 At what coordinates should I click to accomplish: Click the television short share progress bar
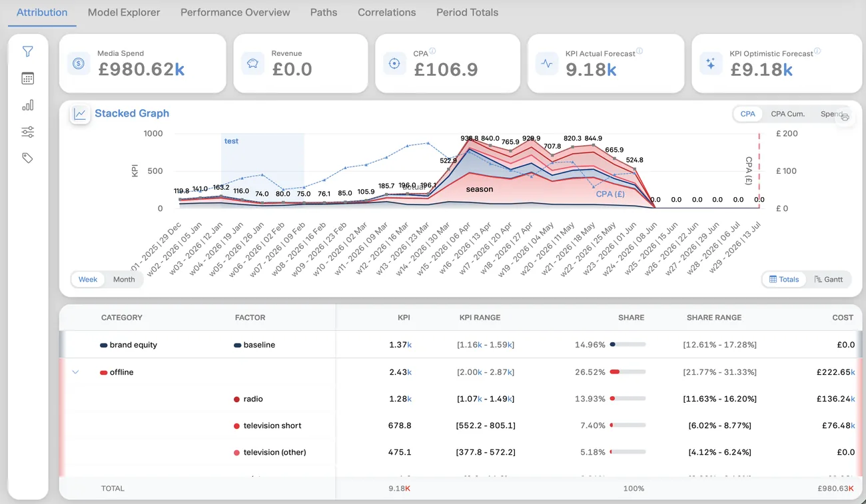(x=628, y=425)
